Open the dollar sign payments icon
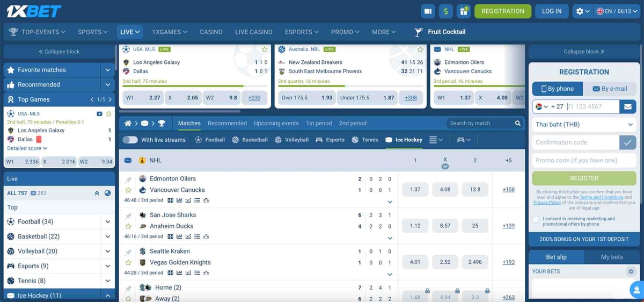The image size is (644, 302). (x=445, y=11)
